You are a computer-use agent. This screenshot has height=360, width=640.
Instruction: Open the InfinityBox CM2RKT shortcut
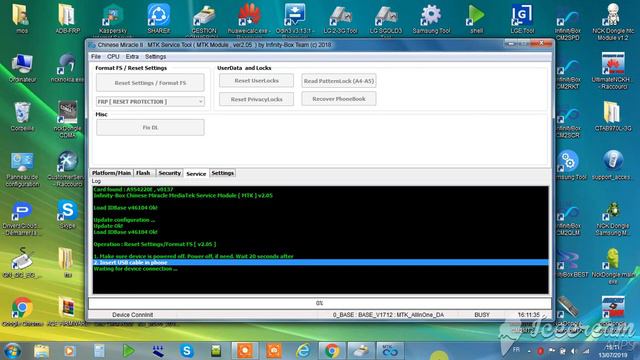(x=568, y=73)
